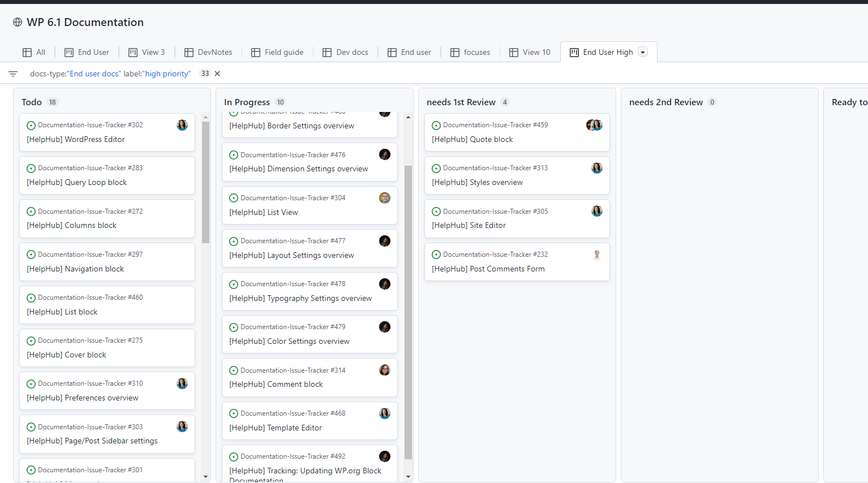
Task: Open [HelpHub] Site Editor issue
Action: click(x=469, y=225)
